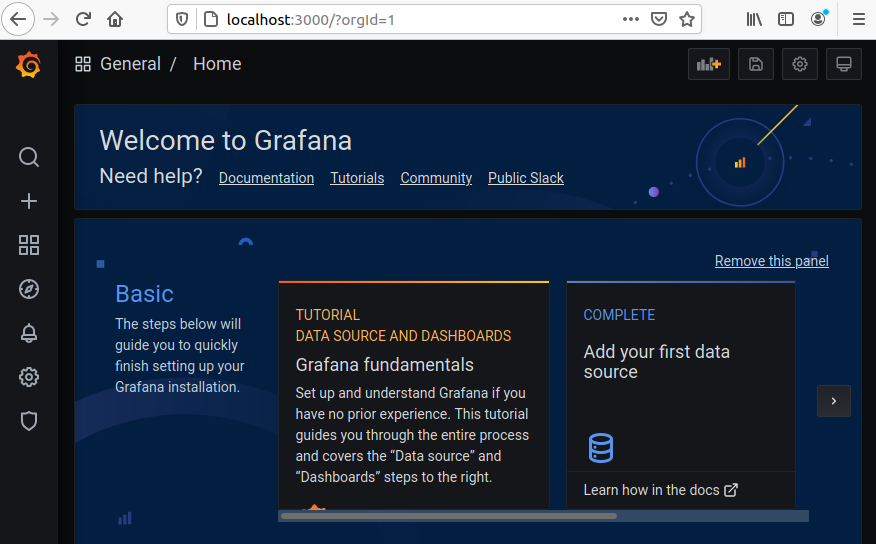
Task: Open the Create plus menu in the sidebar
Action: [28, 201]
